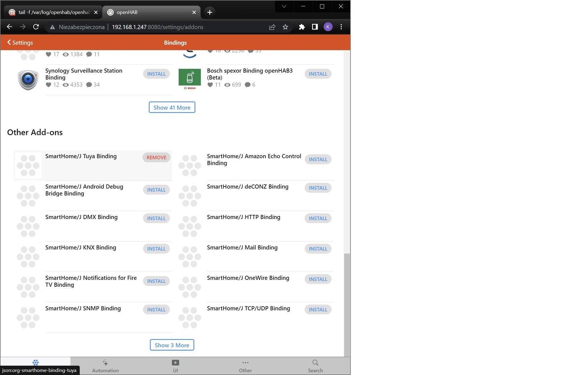Open the Bindings tab icon in bottom bar
Screen dimensions: 588x375
tap(35, 362)
